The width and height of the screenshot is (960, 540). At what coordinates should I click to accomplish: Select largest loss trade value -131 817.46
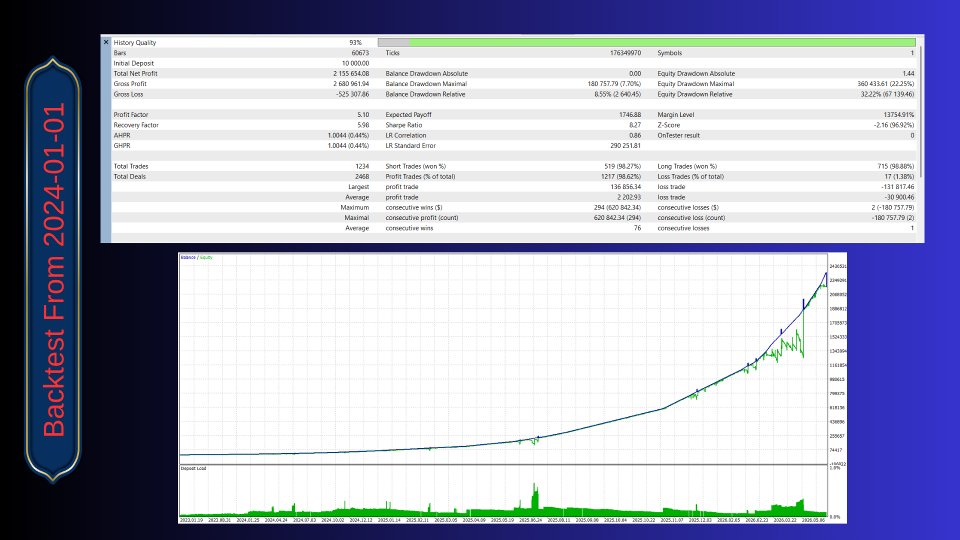[x=898, y=187]
